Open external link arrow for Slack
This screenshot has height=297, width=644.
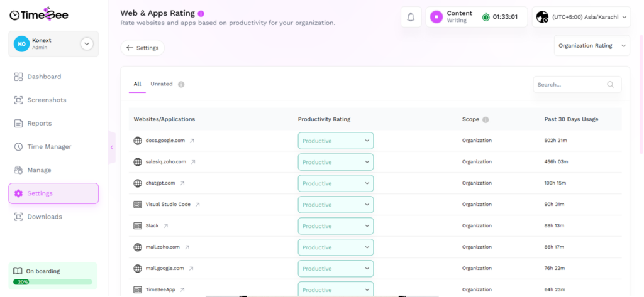pos(166,226)
